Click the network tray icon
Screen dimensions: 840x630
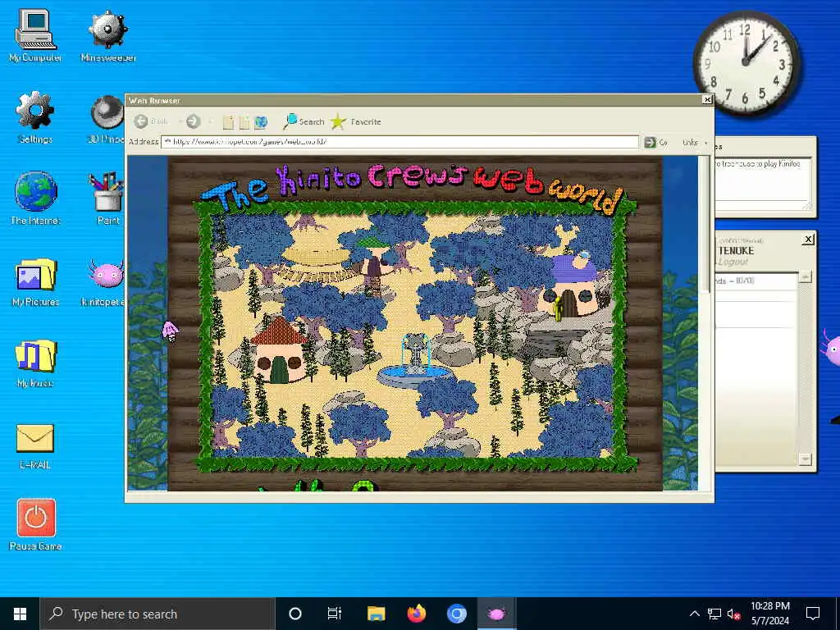[x=714, y=614]
